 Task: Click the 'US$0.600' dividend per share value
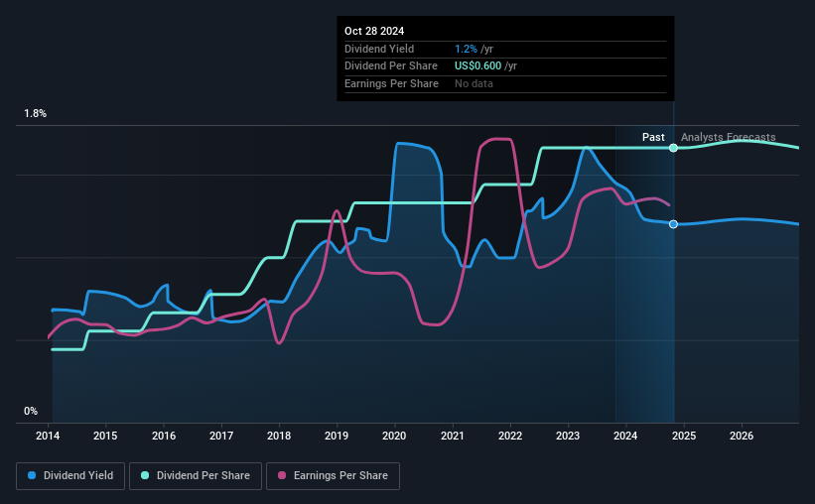pos(477,66)
